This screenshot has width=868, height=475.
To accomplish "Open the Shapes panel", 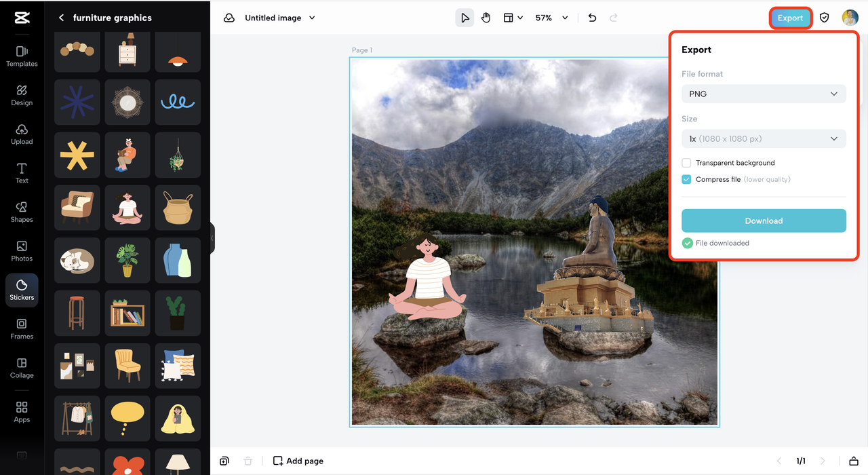I will 22,212.
